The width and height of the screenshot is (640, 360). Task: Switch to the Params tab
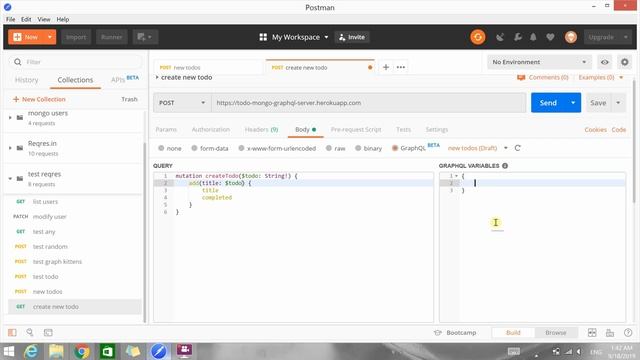(166, 129)
